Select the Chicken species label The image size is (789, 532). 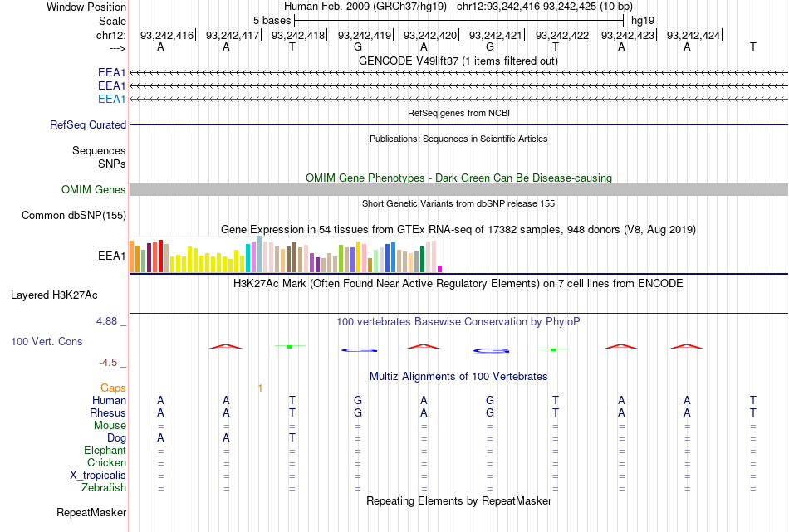point(106,462)
